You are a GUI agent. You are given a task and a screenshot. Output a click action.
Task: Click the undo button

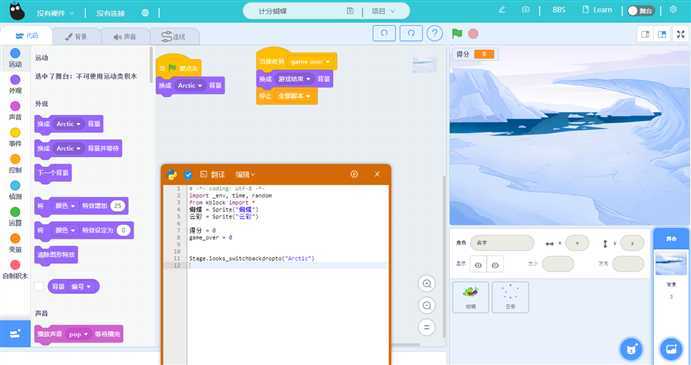coord(384,34)
